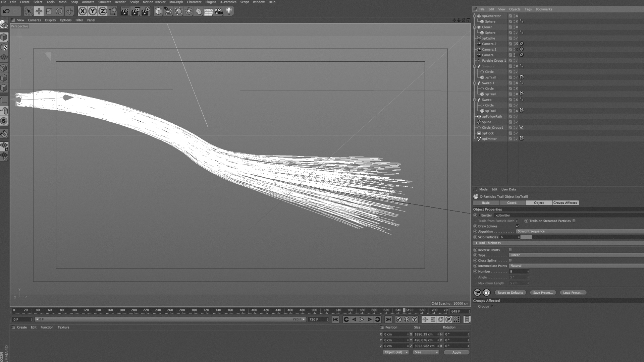This screenshot has height=362, width=644.
Task: Open spline pen tool icon
Action: click(x=168, y=11)
